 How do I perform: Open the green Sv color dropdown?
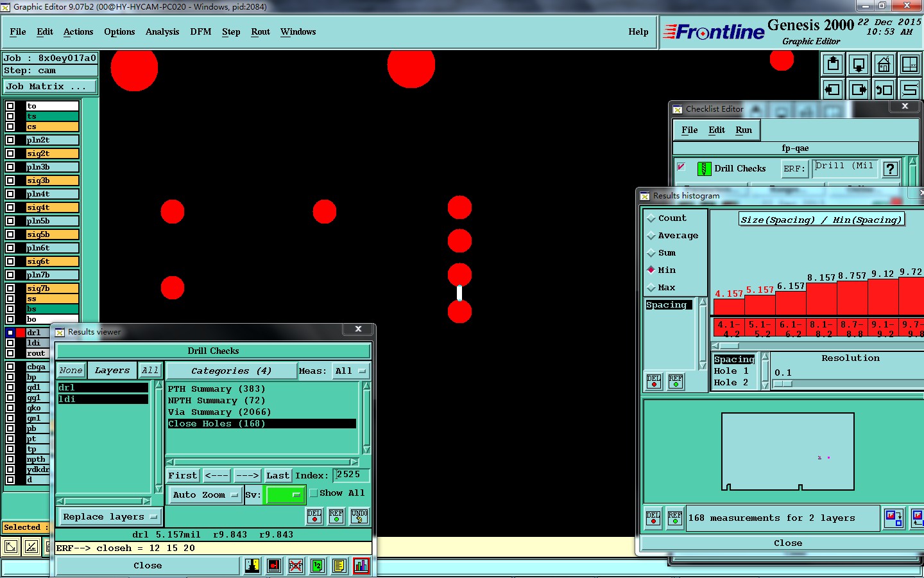tap(285, 495)
